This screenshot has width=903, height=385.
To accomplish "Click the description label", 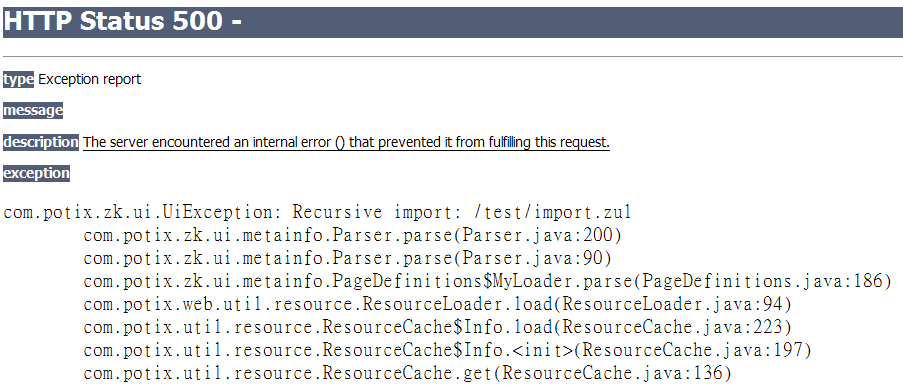I will [41, 142].
